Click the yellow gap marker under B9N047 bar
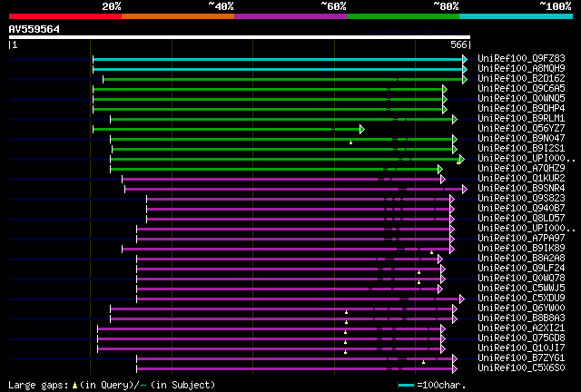 click(x=350, y=142)
